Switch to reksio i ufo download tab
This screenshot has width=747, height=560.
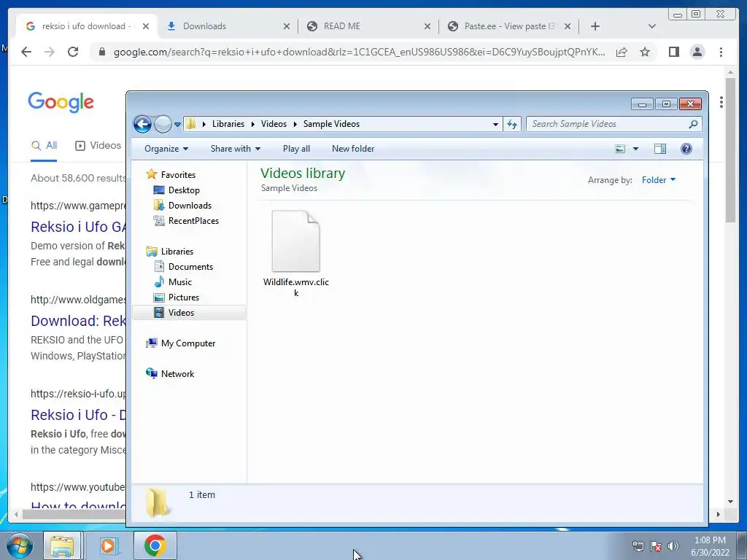(x=86, y=26)
